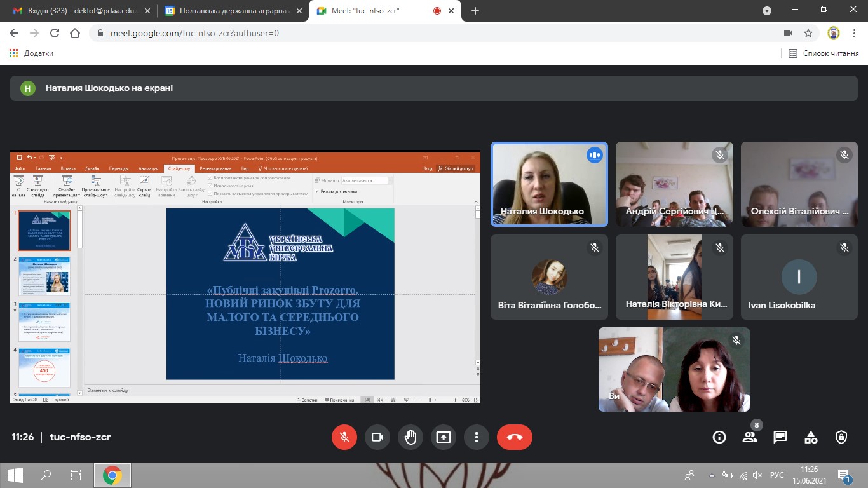Click the Present now screen-share icon

[444, 437]
